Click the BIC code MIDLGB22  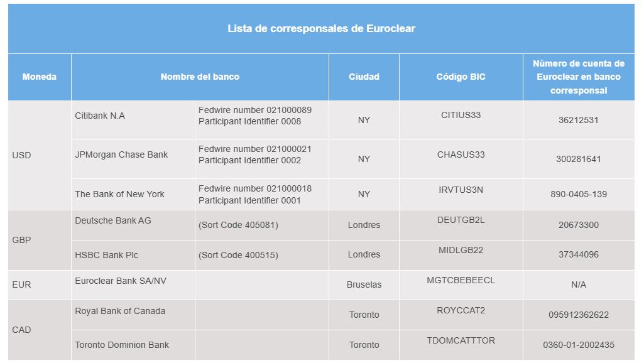(461, 250)
